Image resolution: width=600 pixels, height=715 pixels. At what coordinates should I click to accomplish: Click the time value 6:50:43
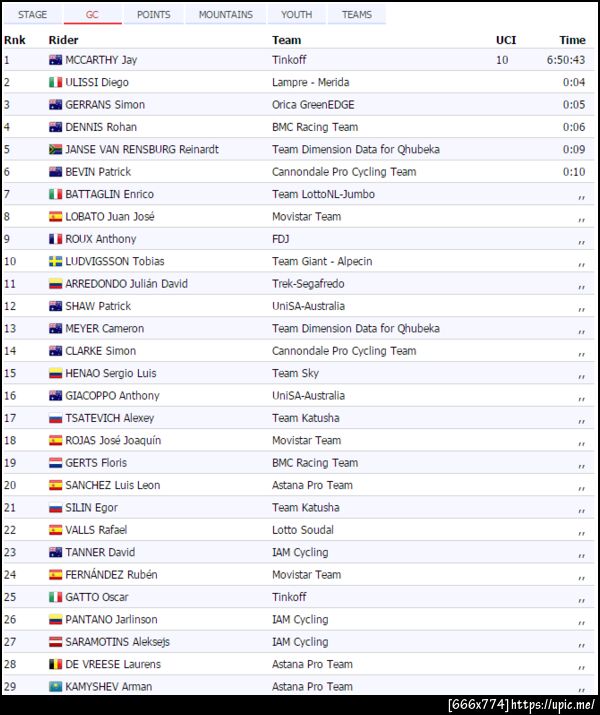(x=566, y=60)
